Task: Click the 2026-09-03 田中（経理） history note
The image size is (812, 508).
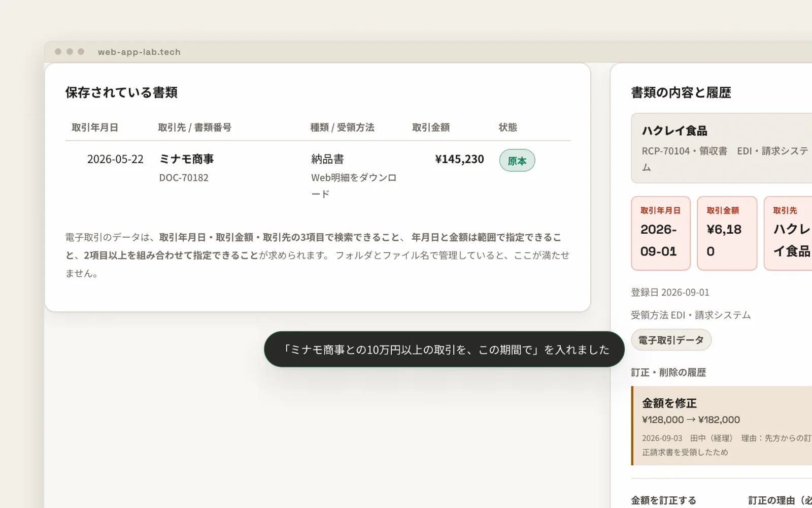Action: [x=727, y=445]
